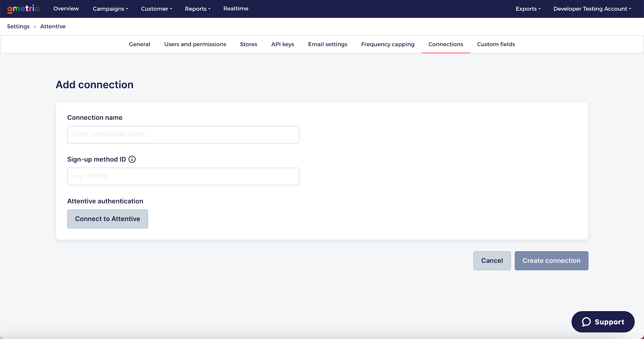Viewport: 644px width, 339px height.
Task: Select the Connections tab
Action: pyautogui.click(x=446, y=44)
